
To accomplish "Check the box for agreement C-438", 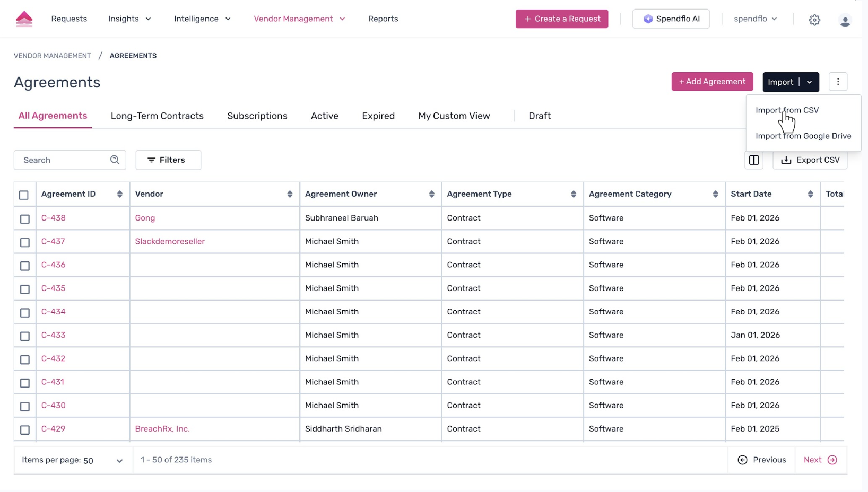I will [25, 218].
